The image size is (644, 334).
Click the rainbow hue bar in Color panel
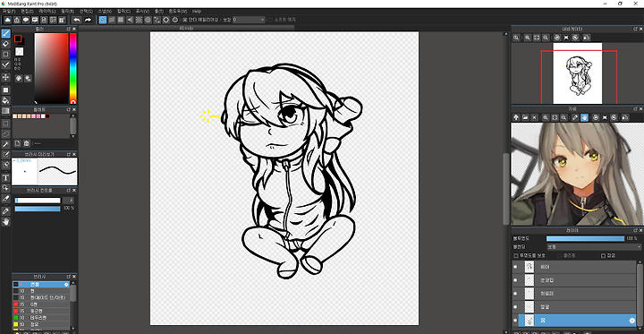coord(72,68)
